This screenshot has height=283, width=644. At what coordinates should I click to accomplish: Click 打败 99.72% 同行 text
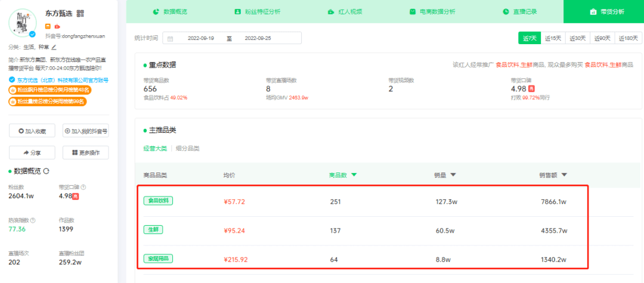530,97
